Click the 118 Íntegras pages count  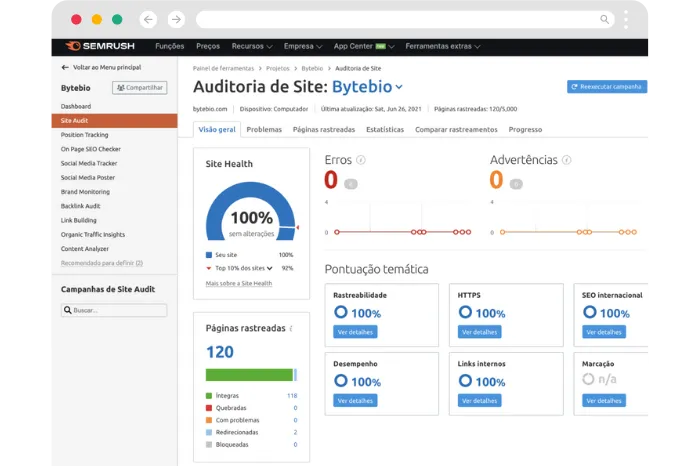(292, 395)
